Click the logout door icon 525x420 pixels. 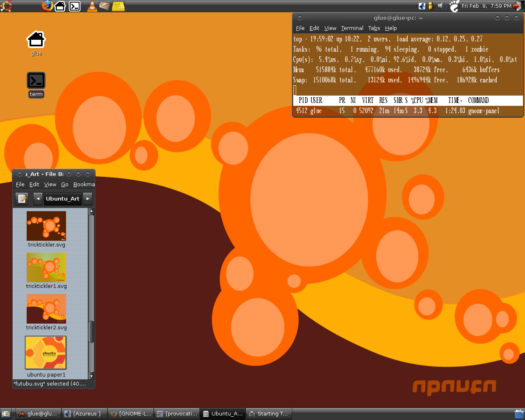click(518, 6)
